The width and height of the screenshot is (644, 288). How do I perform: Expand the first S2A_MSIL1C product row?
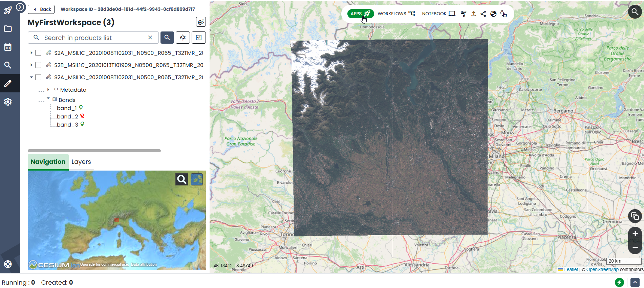(31, 53)
